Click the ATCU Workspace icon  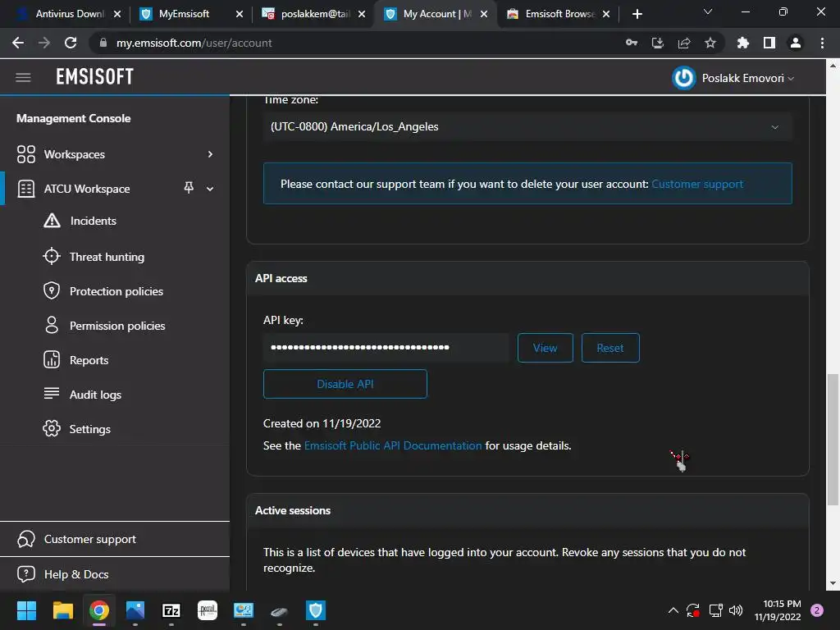click(x=25, y=189)
